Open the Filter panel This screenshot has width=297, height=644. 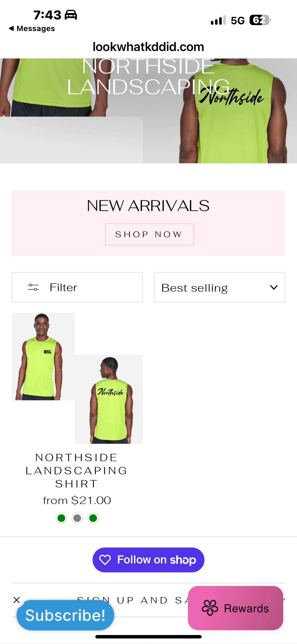coord(77,287)
